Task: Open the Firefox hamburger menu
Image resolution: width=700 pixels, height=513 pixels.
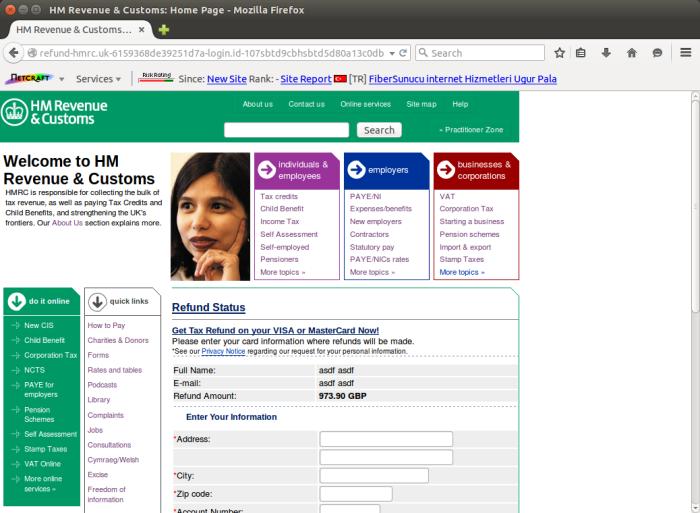Action: tap(686, 53)
